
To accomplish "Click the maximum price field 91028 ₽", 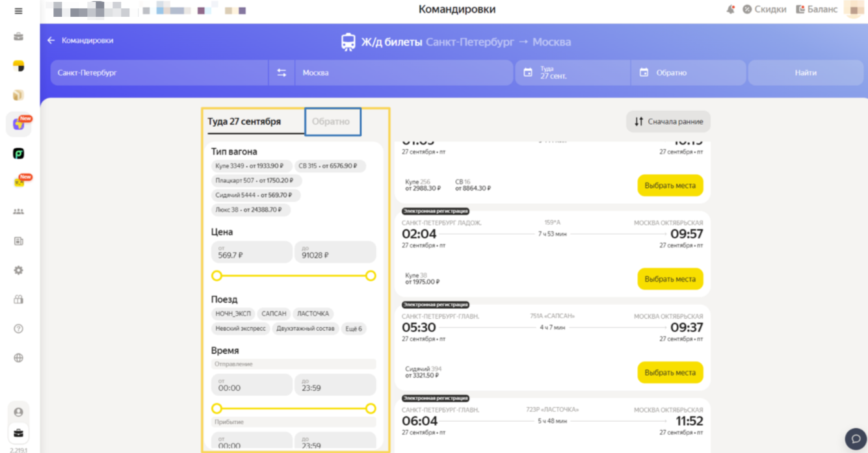I will [x=335, y=252].
